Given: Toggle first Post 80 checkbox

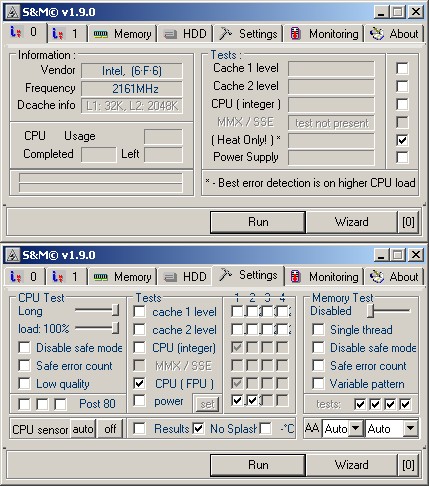Looking at the screenshot, I should 24,404.
